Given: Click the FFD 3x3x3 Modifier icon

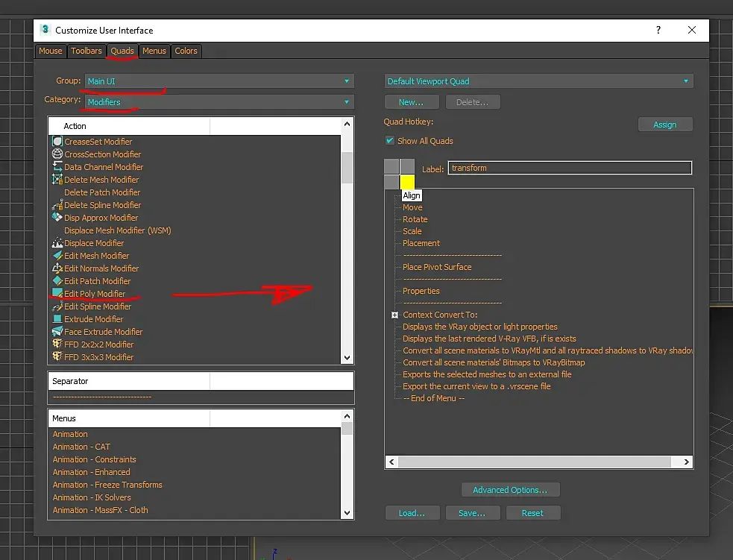Looking at the screenshot, I should (57, 356).
